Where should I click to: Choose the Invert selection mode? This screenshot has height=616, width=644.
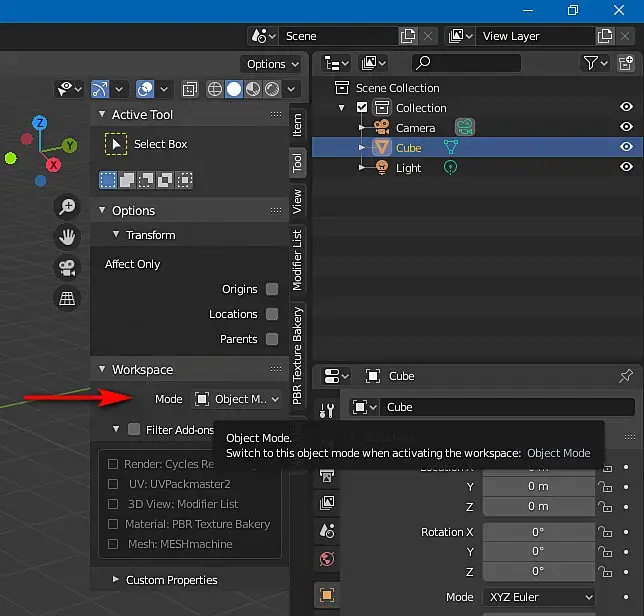click(x=165, y=180)
